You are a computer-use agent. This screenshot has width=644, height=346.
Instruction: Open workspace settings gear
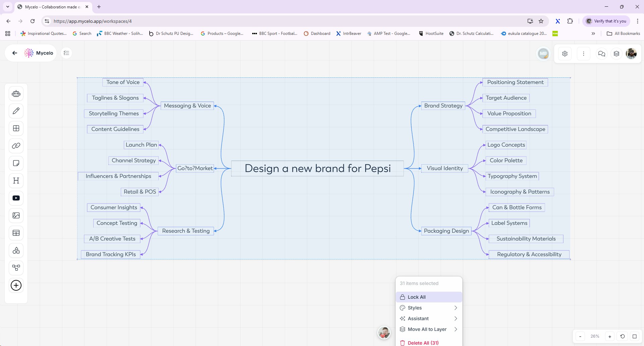565,53
